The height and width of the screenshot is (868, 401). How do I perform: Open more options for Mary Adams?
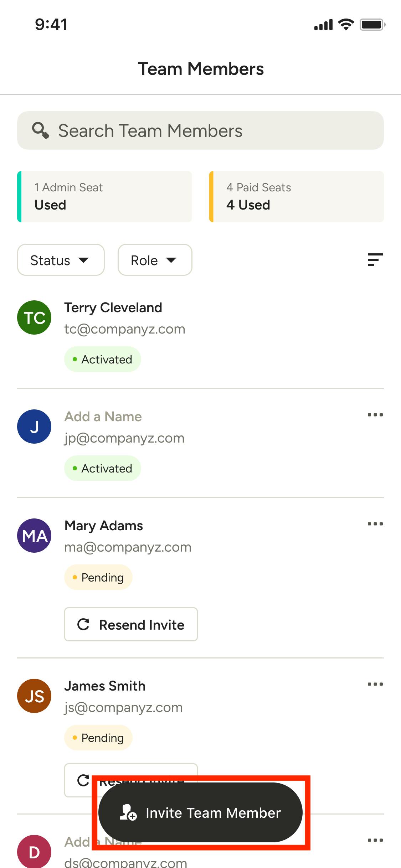click(x=375, y=524)
